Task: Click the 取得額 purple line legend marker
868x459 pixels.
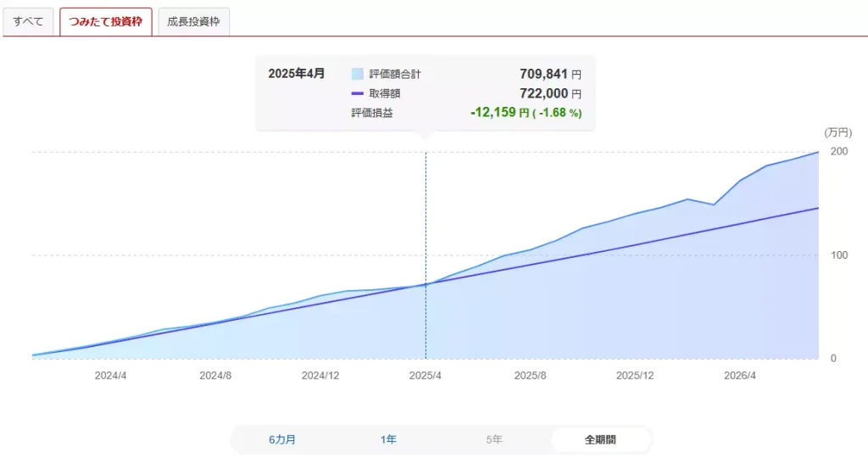Action: tap(358, 93)
